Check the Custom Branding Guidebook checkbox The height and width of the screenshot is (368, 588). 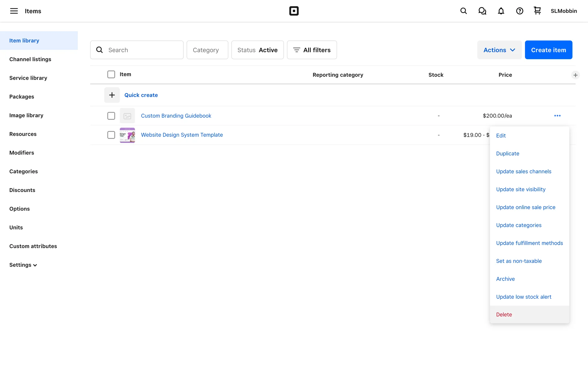click(x=111, y=116)
